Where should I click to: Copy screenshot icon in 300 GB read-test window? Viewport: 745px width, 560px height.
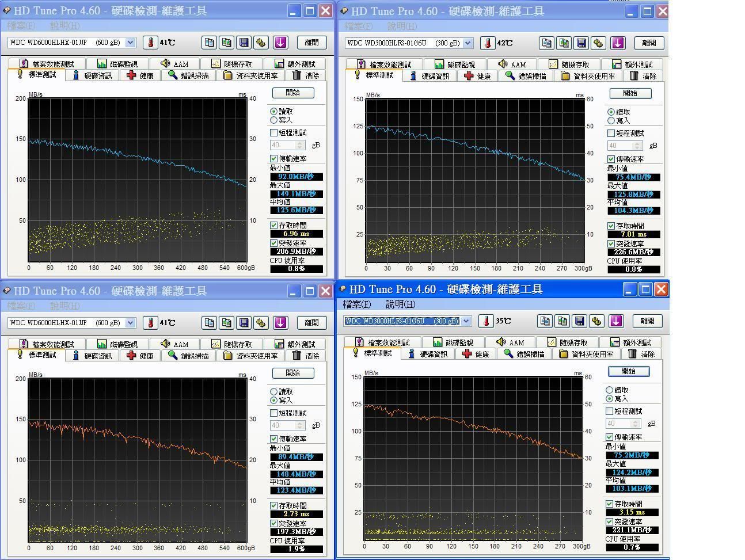(564, 43)
